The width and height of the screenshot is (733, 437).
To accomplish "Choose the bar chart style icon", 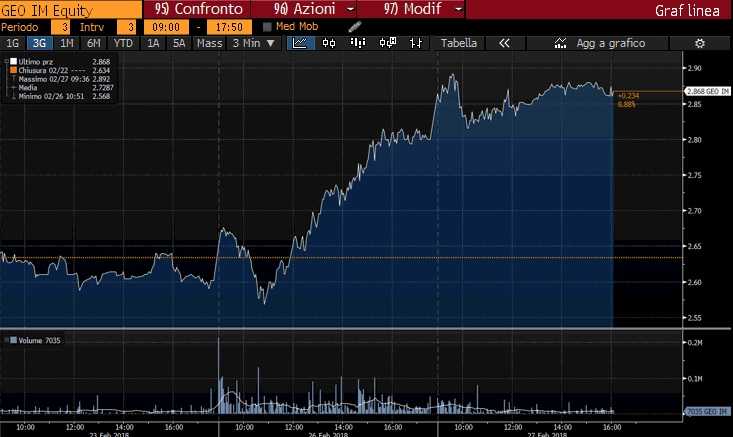I will tap(358, 43).
